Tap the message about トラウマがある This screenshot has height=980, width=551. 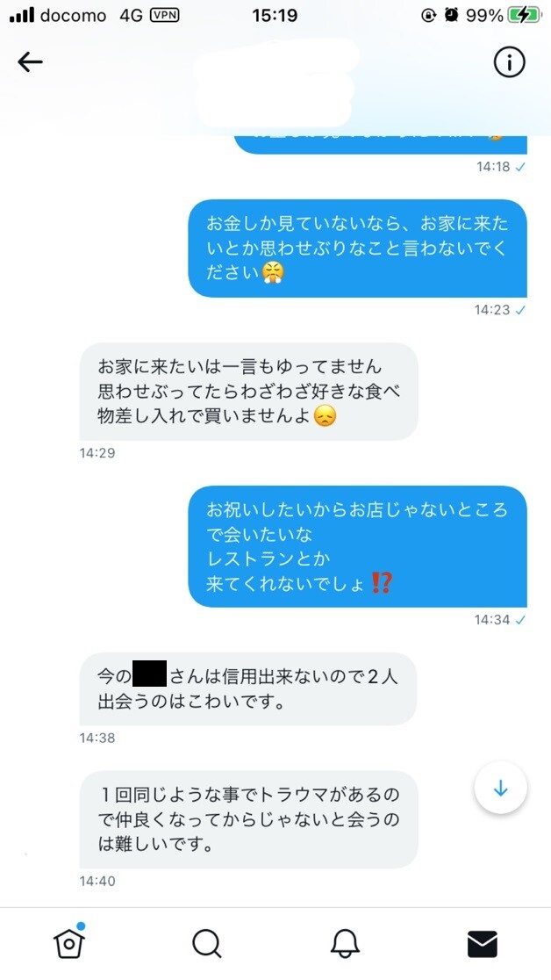(248, 820)
